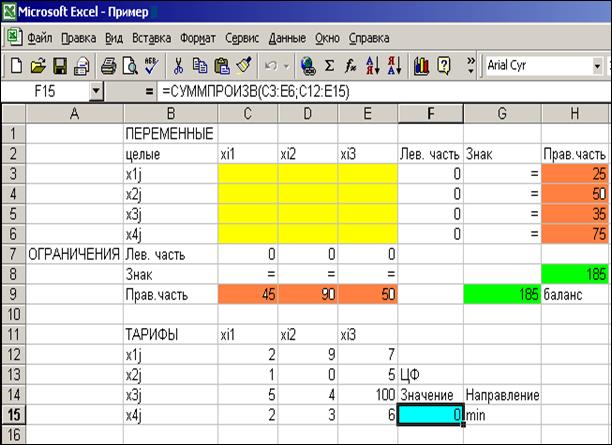This screenshot has height=445, width=612.
Task: Open the Данные menu
Action: click(x=287, y=38)
